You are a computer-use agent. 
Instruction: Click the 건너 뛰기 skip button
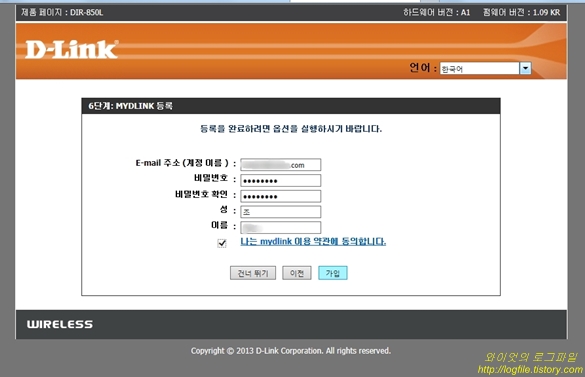click(253, 273)
